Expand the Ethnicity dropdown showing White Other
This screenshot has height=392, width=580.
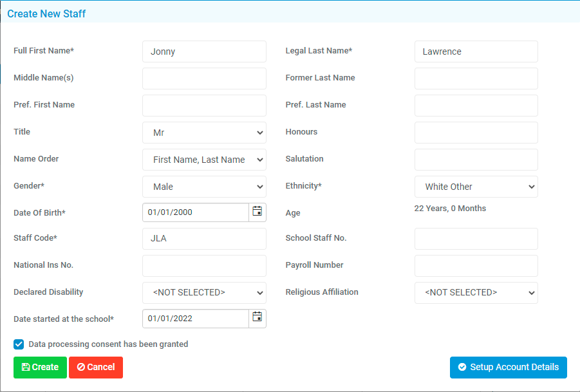476,187
